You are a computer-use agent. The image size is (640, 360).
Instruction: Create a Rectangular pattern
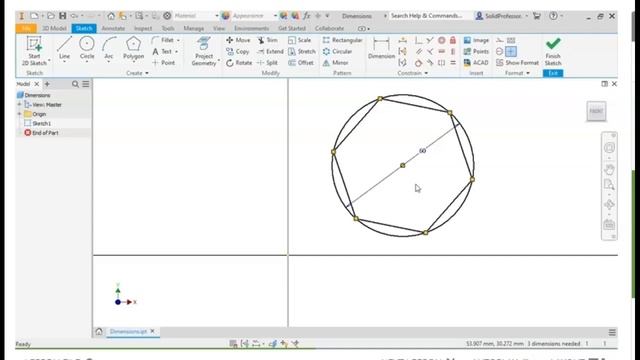pyautogui.click(x=342, y=40)
